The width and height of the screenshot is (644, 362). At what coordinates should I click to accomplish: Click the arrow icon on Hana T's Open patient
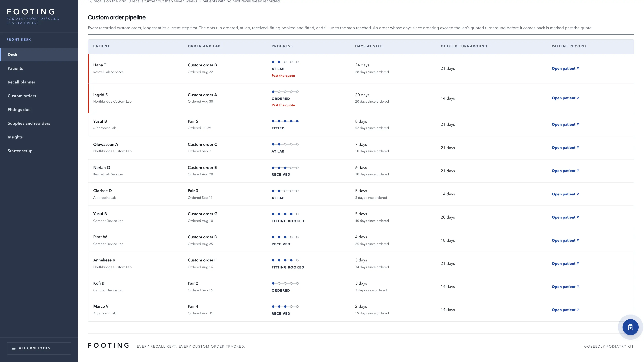578,68
